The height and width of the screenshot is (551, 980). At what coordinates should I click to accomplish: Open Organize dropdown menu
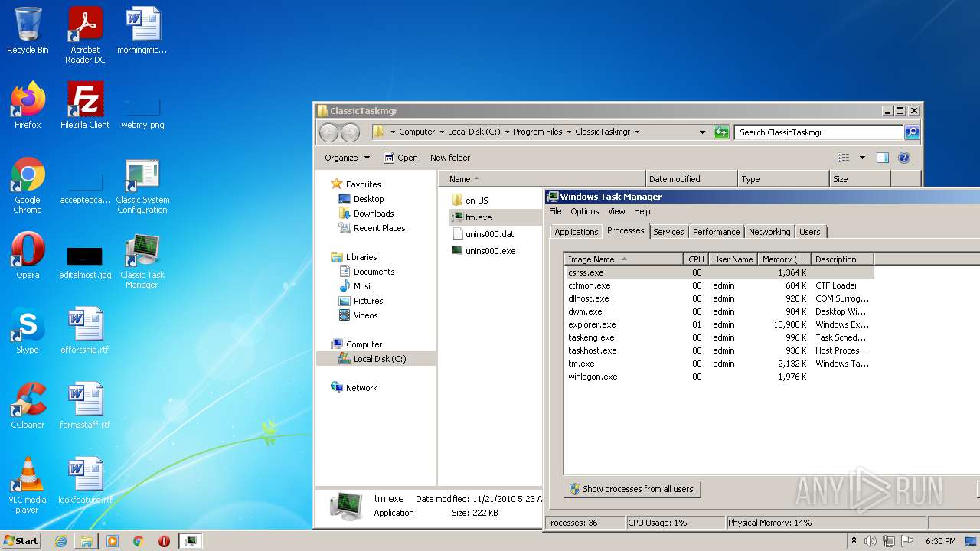pyautogui.click(x=347, y=158)
